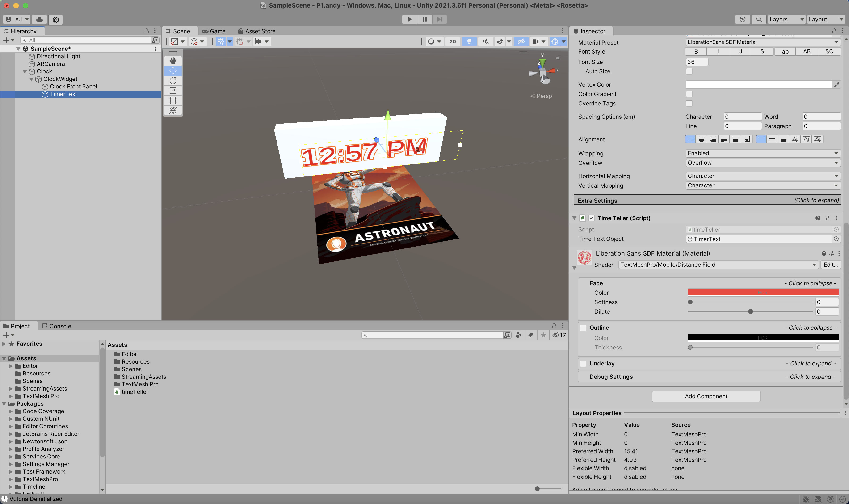
Task: Select the Project tab
Action: pos(17,326)
